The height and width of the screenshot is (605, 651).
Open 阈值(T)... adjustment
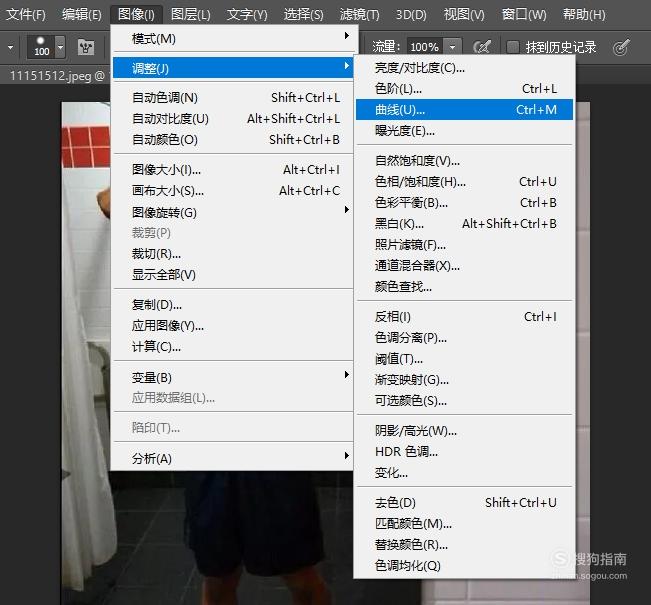[464, 359]
